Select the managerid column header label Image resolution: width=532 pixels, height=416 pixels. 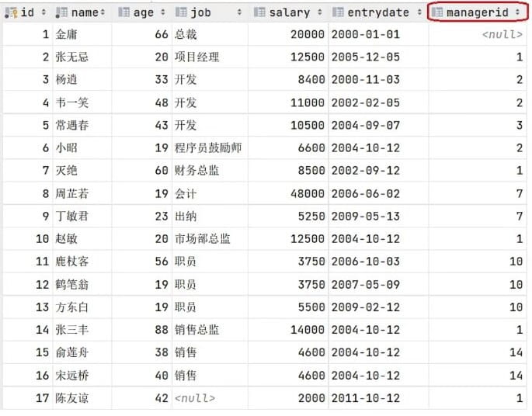(x=478, y=12)
